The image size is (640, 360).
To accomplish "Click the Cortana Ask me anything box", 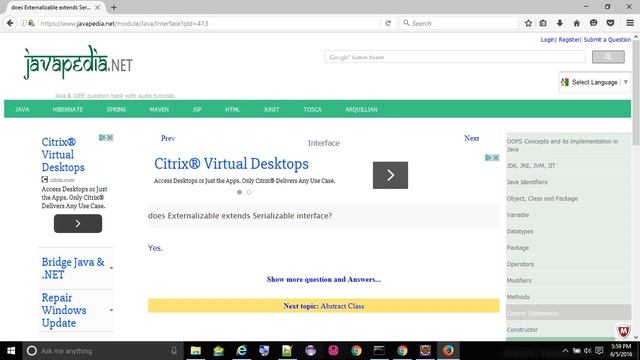I will pos(102,351).
